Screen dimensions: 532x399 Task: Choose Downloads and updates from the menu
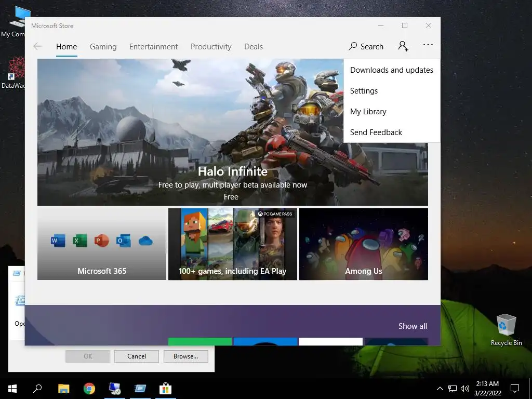tap(392, 70)
